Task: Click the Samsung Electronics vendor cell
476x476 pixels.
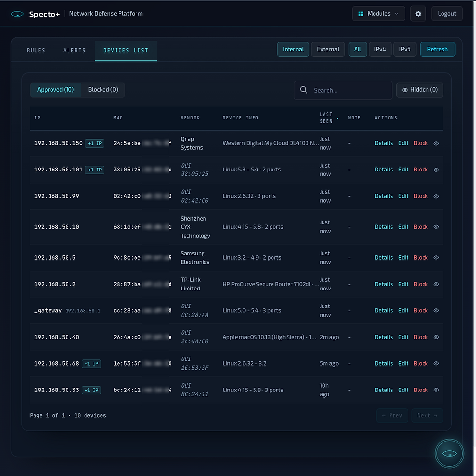Action: coord(195,258)
